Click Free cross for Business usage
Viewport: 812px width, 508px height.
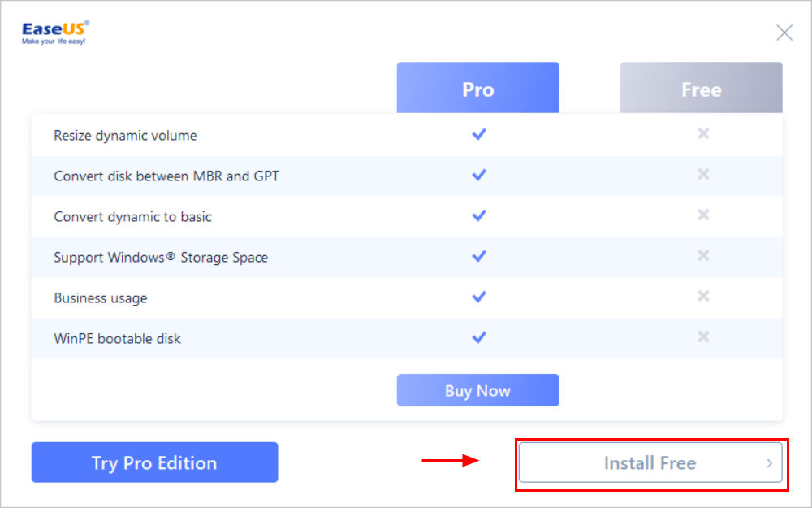(702, 297)
